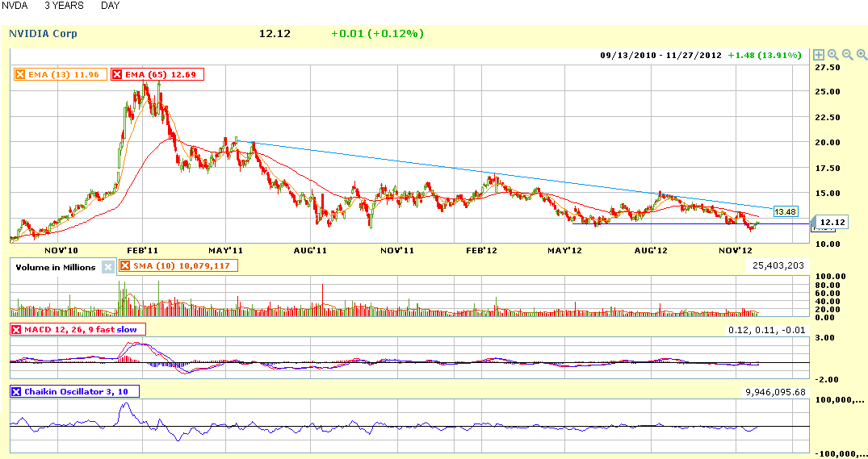Click the volume value 25,403,203
The height and width of the screenshot is (459, 868).
pyautogui.click(x=778, y=265)
